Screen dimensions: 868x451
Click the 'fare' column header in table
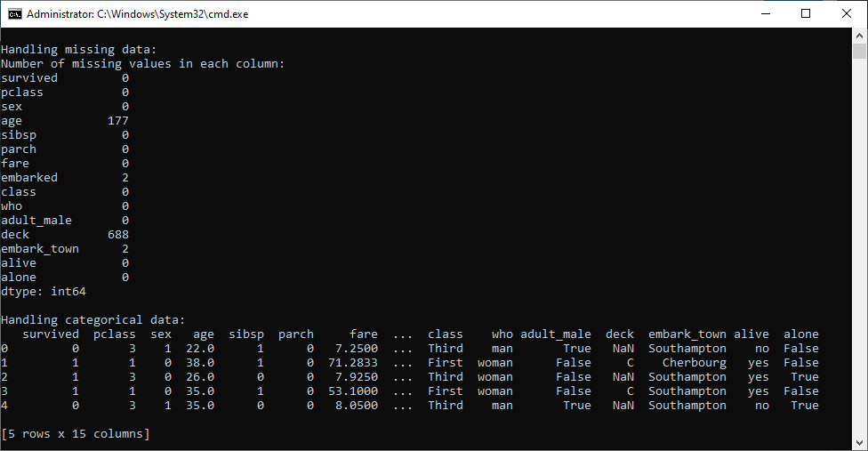(x=364, y=334)
